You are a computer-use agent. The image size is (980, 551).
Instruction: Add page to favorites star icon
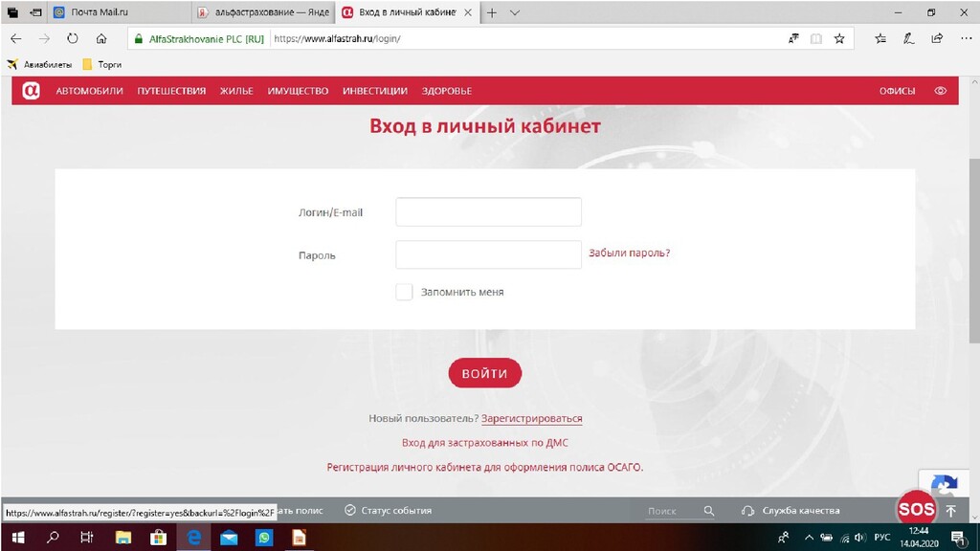839,38
